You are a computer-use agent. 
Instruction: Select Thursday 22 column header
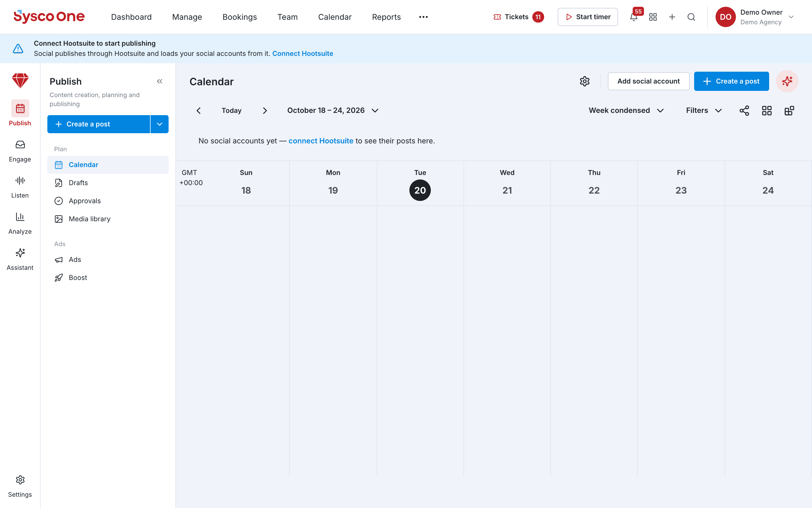pyautogui.click(x=594, y=183)
